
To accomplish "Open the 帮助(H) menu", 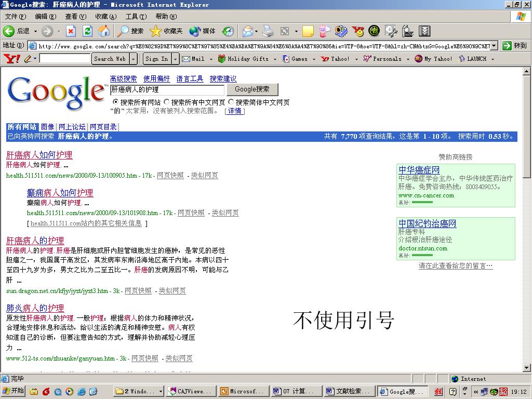I will tap(166, 16).
